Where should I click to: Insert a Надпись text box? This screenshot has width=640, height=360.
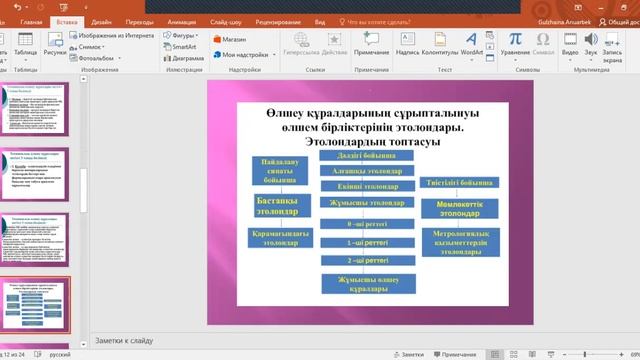point(407,39)
